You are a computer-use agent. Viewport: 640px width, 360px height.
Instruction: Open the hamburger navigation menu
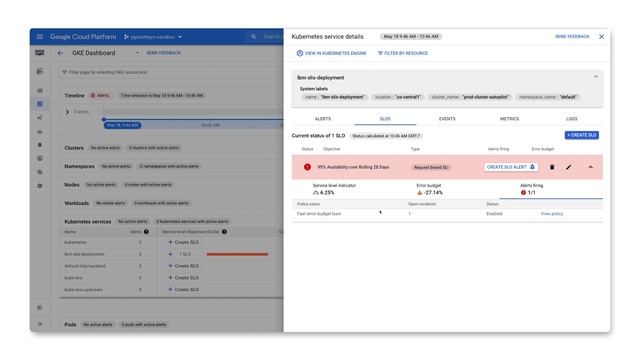coord(40,37)
